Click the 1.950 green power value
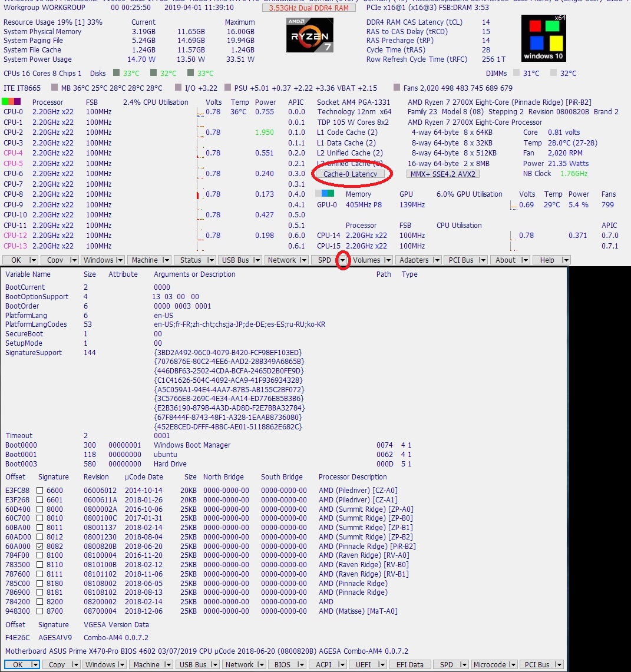This screenshot has width=631, height=672. (x=265, y=132)
